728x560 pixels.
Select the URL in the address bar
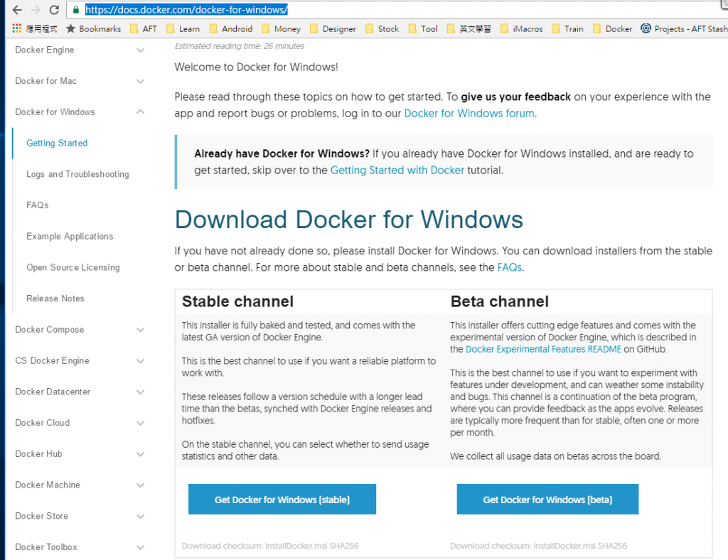point(186,10)
